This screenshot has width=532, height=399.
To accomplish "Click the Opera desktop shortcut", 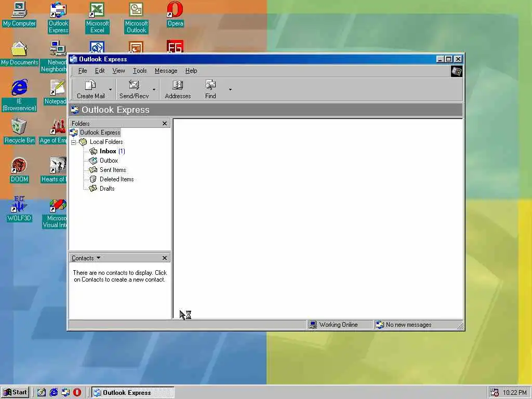I will [x=175, y=15].
